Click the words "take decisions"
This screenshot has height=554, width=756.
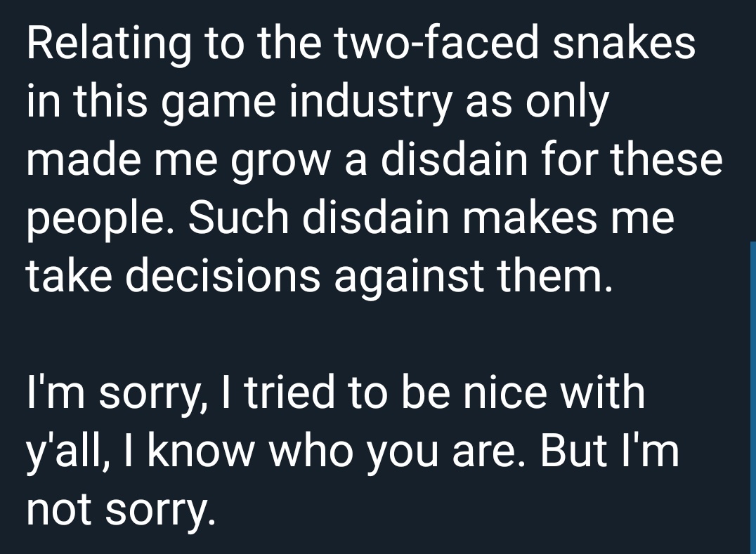point(173,275)
